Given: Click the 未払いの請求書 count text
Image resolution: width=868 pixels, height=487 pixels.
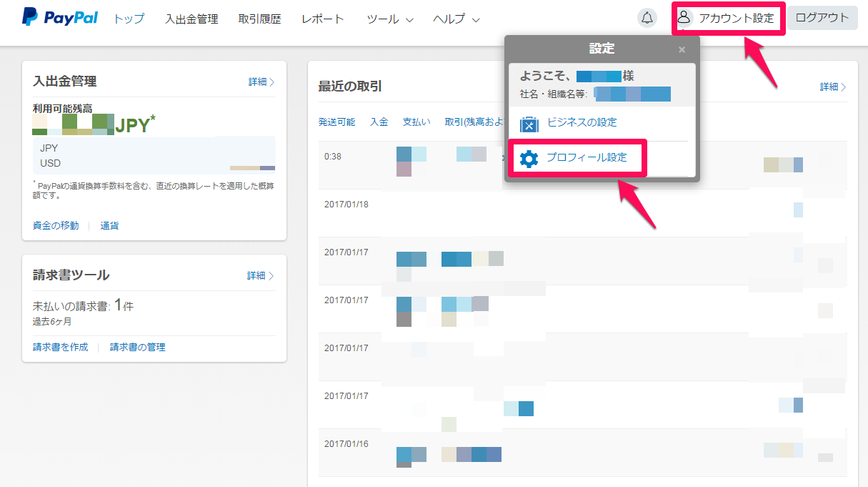Looking at the screenshot, I should (83, 306).
